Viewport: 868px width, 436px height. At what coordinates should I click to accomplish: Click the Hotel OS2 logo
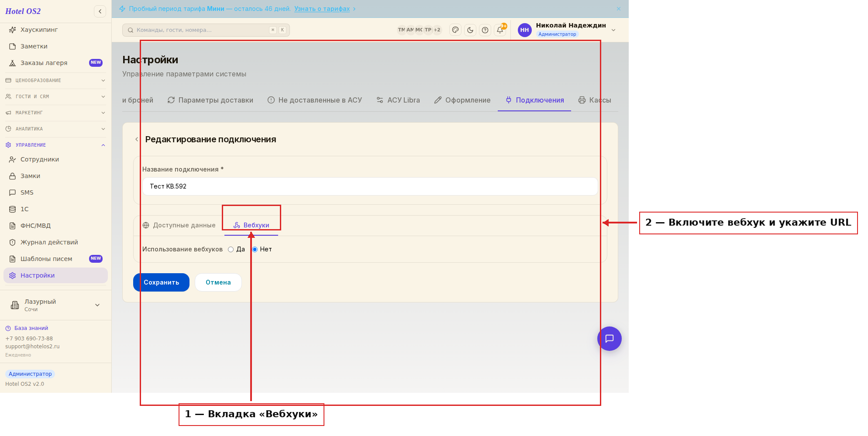click(x=23, y=11)
